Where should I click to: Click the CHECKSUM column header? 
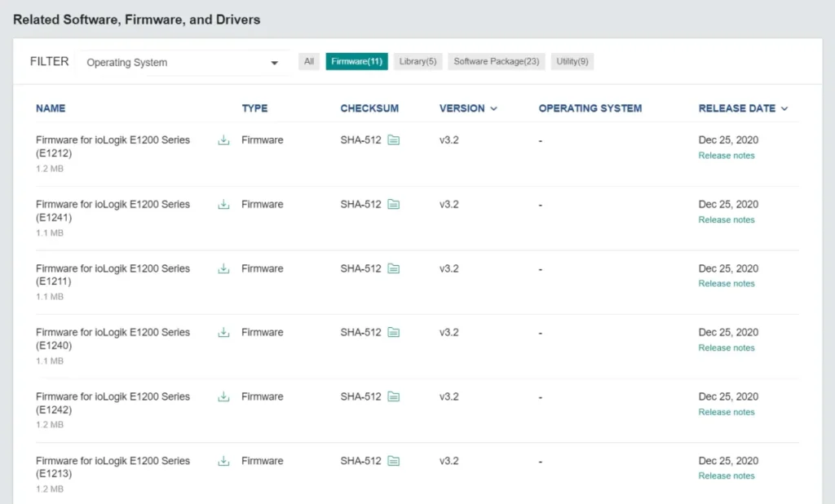pos(369,108)
